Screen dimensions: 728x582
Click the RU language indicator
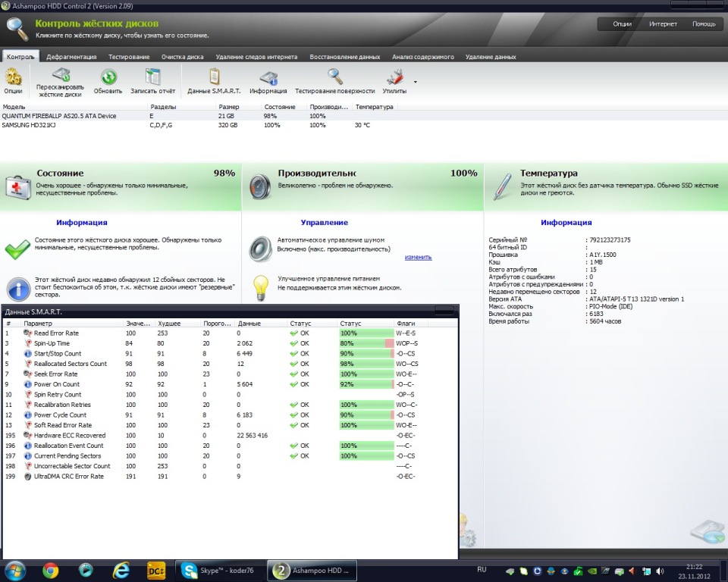click(x=482, y=569)
